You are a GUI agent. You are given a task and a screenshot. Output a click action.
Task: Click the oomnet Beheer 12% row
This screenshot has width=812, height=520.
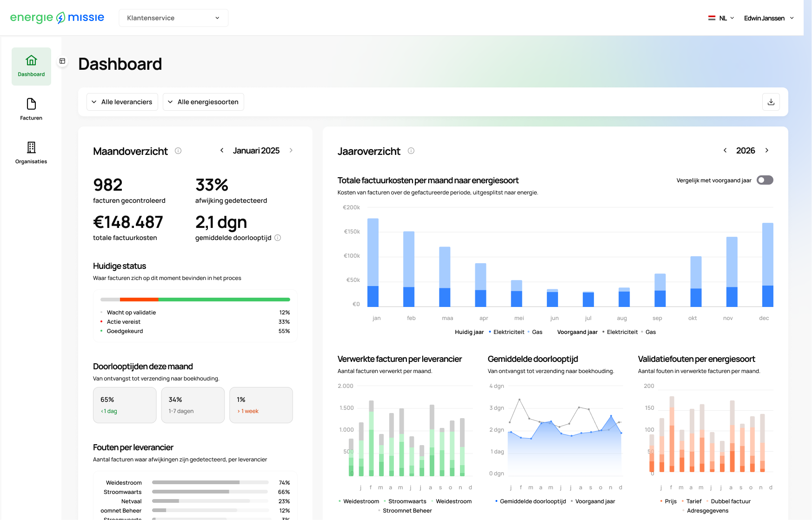click(195, 511)
